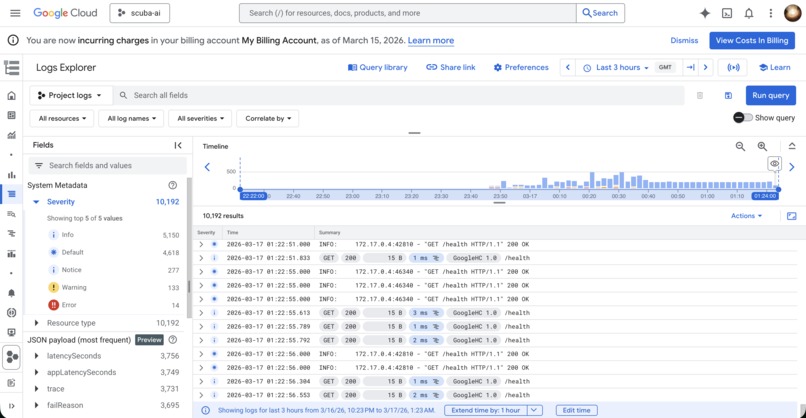The image size is (806, 418).
Task: Zoom in the timeline
Action: (x=762, y=147)
